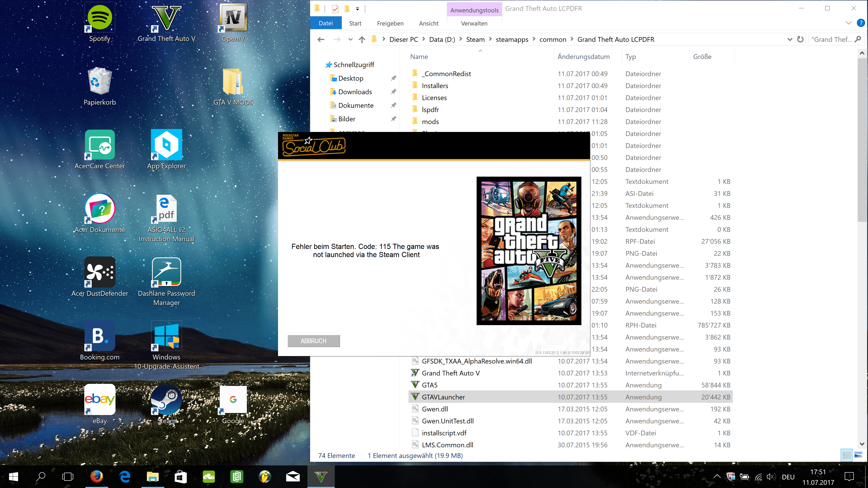Unpin Downloads from quick access
The width and height of the screenshot is (868, 488).
click(x=393, y=91)
